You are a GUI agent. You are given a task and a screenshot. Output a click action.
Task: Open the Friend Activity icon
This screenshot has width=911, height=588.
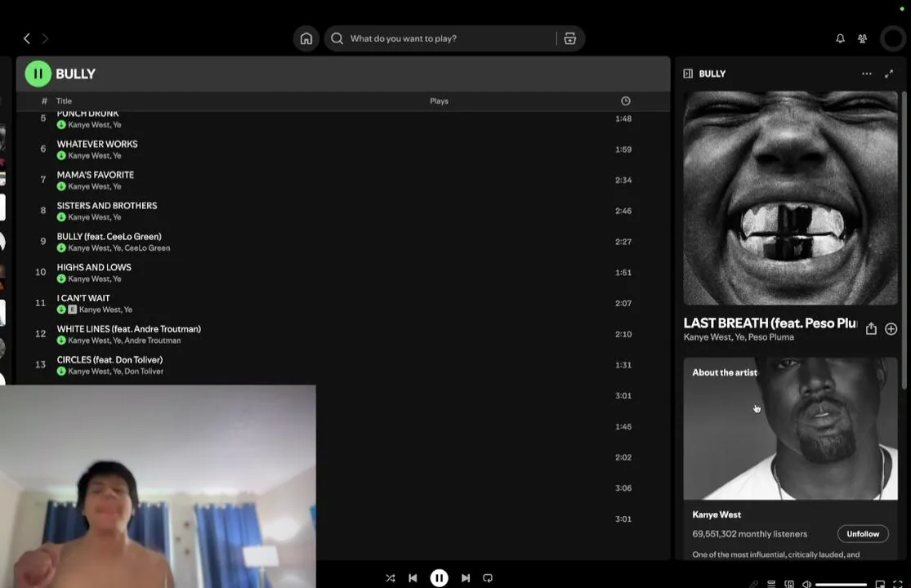pos(862,38)
